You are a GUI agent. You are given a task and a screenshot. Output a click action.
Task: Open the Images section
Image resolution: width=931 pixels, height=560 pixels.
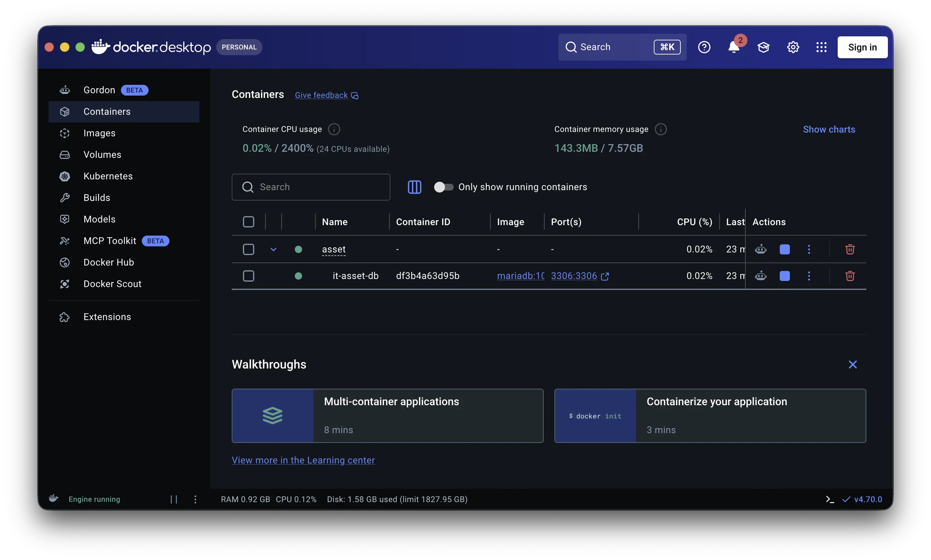99,133
